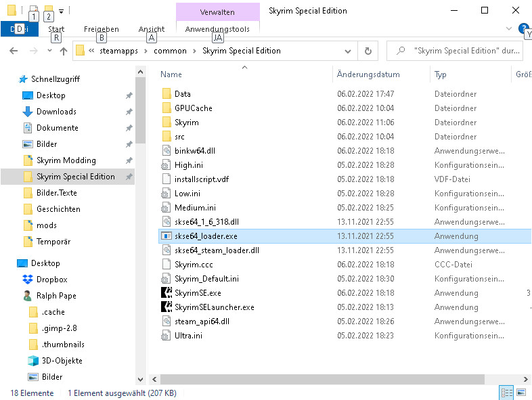
Task: Click the back navigation arrow
Action: [x=14, y=51]
